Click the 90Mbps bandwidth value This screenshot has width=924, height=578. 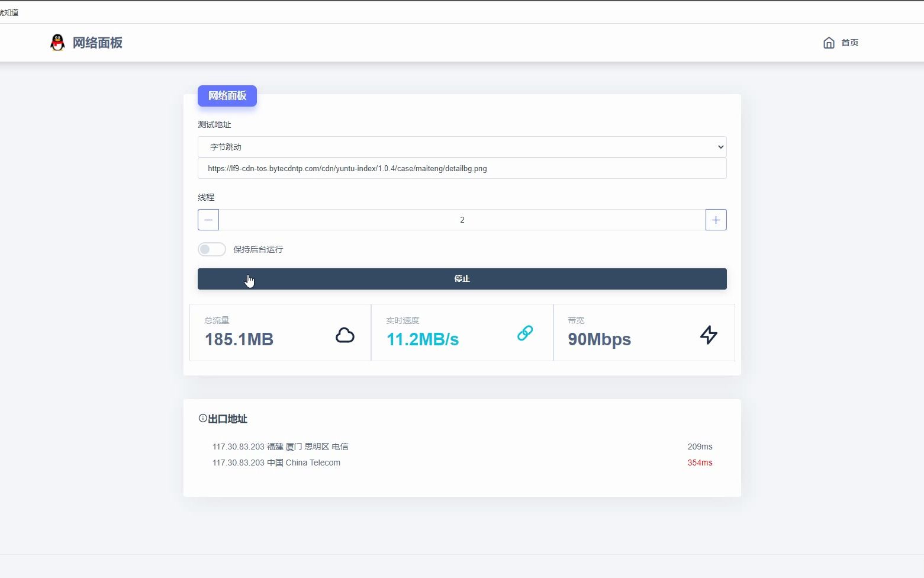[600, 339]
